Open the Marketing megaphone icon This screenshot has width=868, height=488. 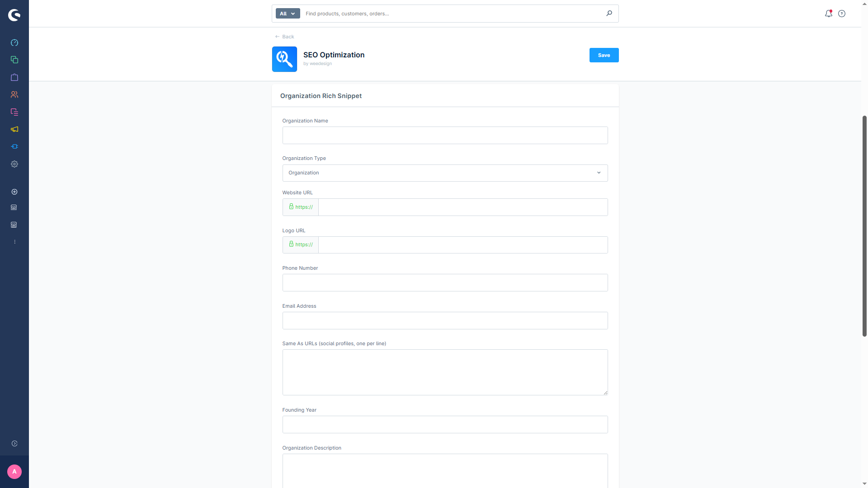14,129
